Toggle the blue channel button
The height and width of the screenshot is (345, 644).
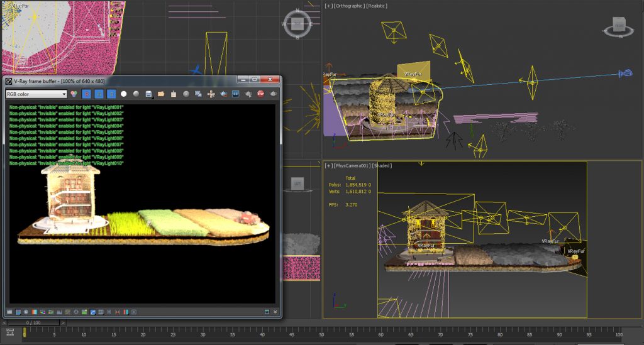pyautogui.click(x=111, y=94)
